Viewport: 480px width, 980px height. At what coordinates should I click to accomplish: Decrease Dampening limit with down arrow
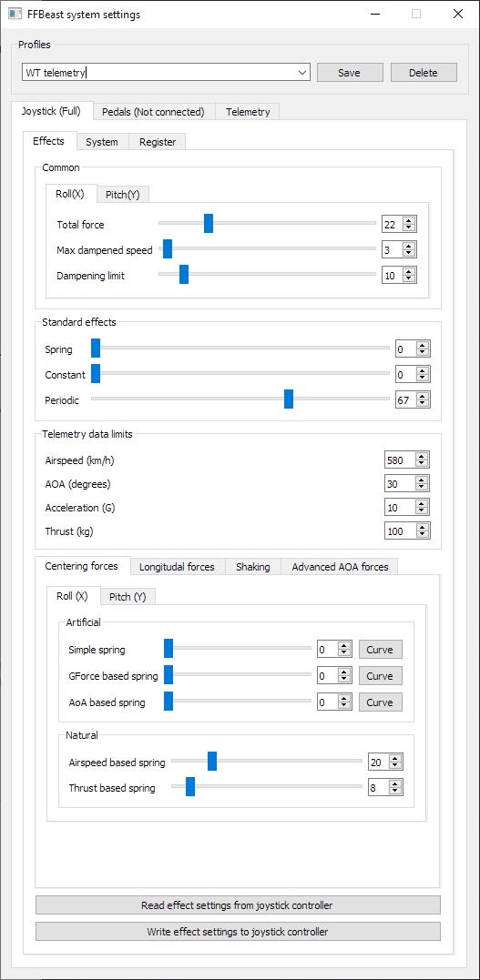tap(409, 278)
